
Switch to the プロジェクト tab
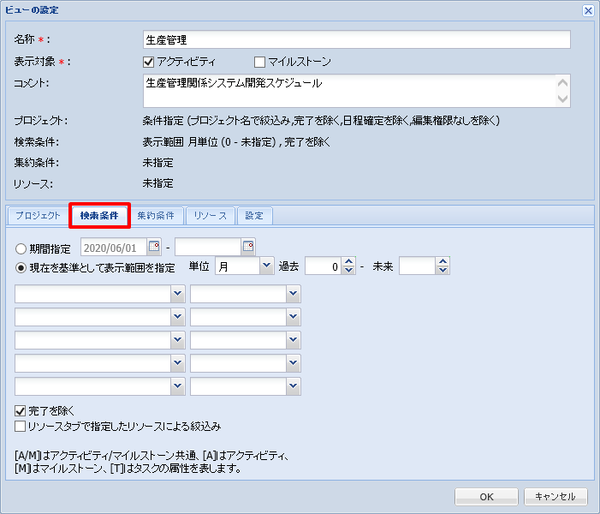pos(38,216)
